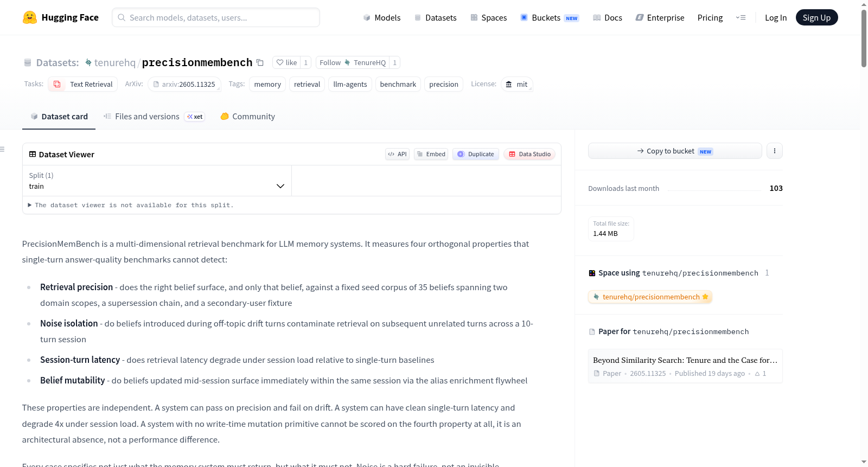Click the paper upvote triangle icon
868x467 pixels.
pos(757,374)
